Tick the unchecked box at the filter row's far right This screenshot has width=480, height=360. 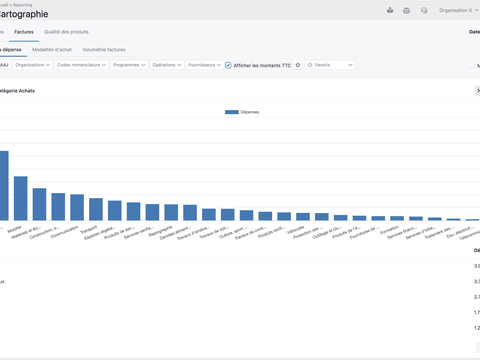point(472,65)
